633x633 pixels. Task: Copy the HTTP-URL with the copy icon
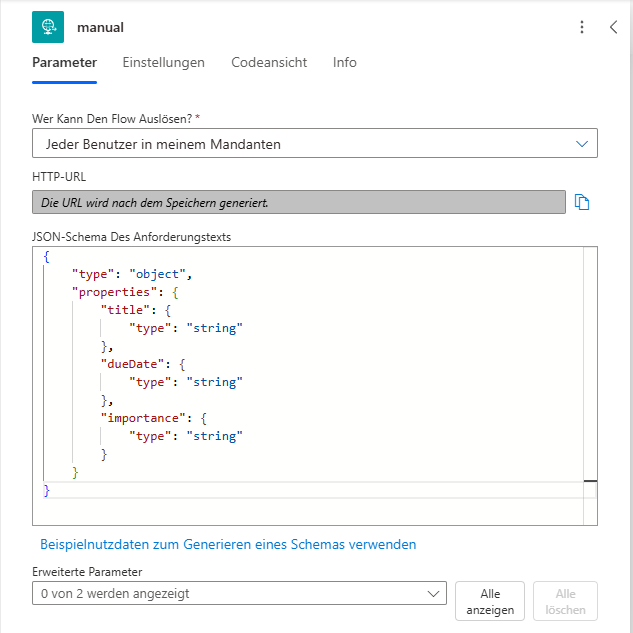(x=582, y=202)
